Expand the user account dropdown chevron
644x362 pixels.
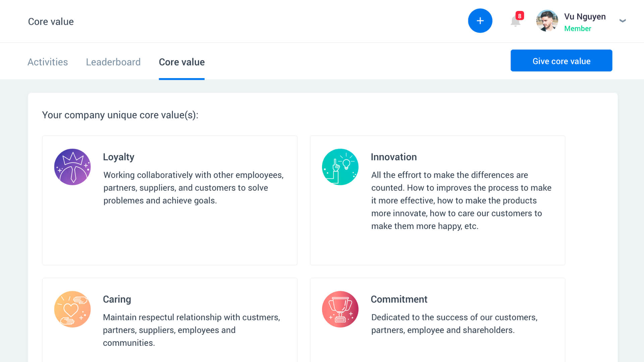[x=623, y=21]
